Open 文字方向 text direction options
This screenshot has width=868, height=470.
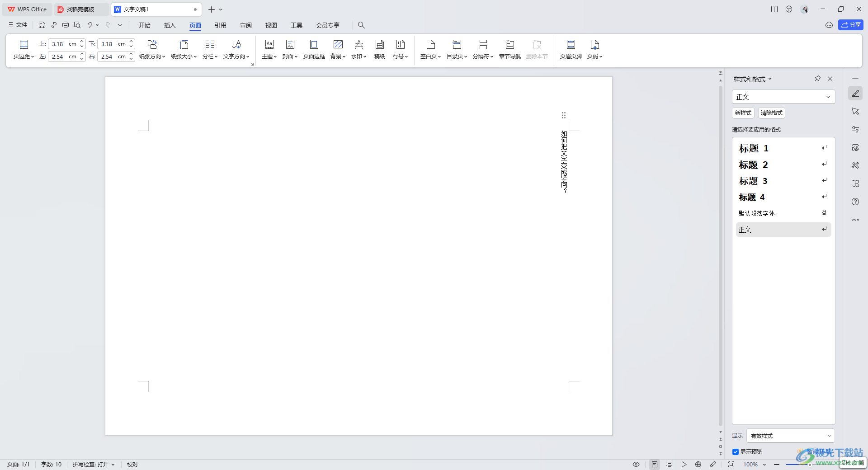236,50
